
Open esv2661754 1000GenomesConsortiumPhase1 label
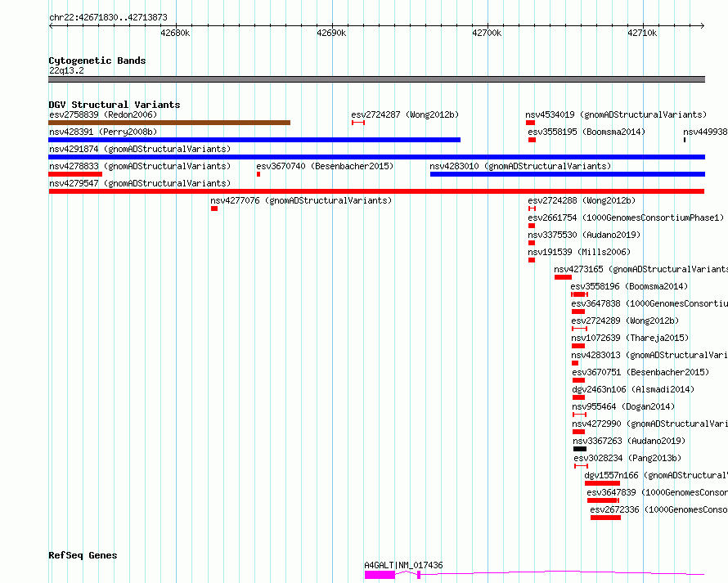(x=626, y=218)
